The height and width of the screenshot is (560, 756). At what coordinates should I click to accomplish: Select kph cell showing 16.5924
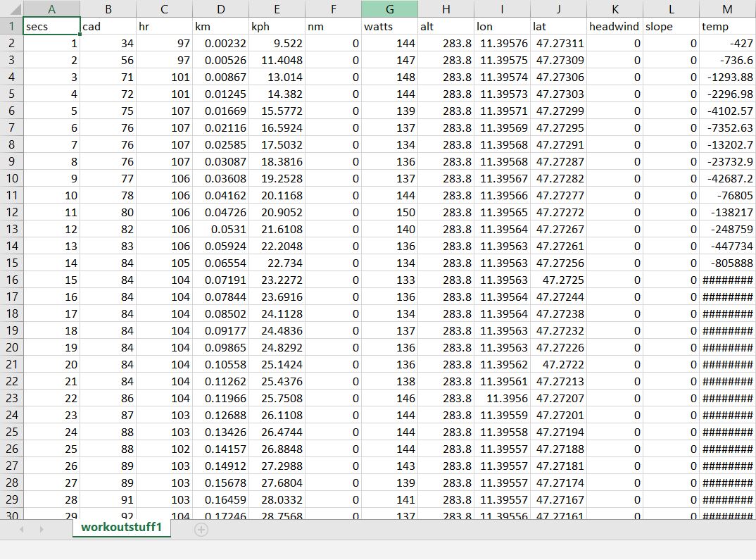(x=277, y=127)
